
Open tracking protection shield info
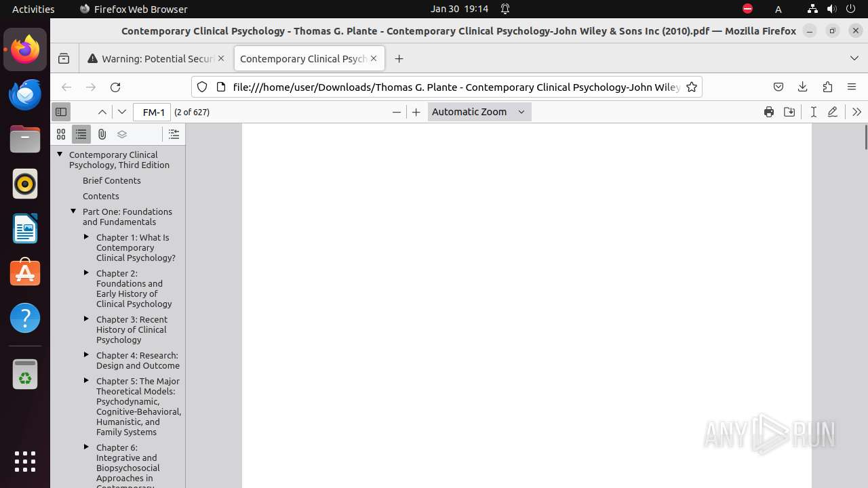pos(202,87)
